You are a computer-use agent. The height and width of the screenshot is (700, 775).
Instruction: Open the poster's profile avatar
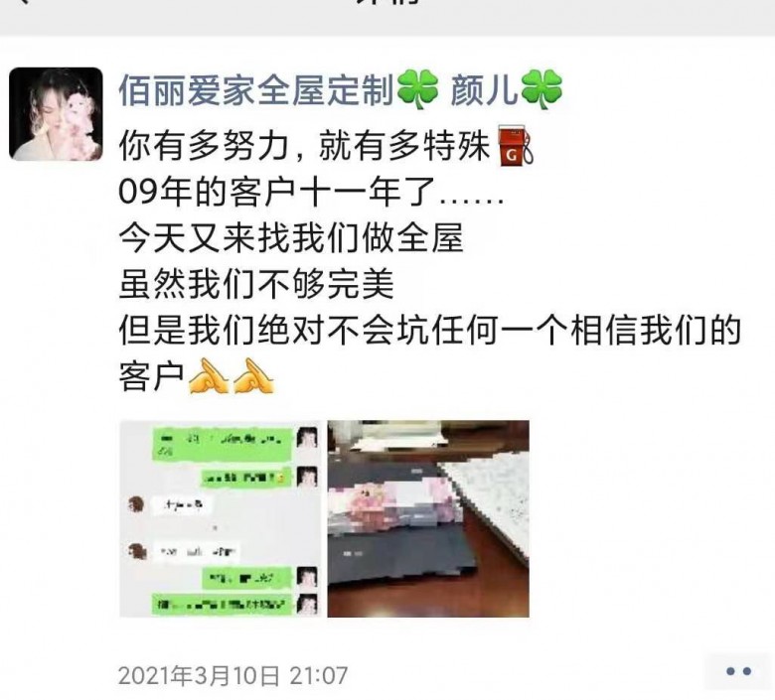click(x=56, y=114)
